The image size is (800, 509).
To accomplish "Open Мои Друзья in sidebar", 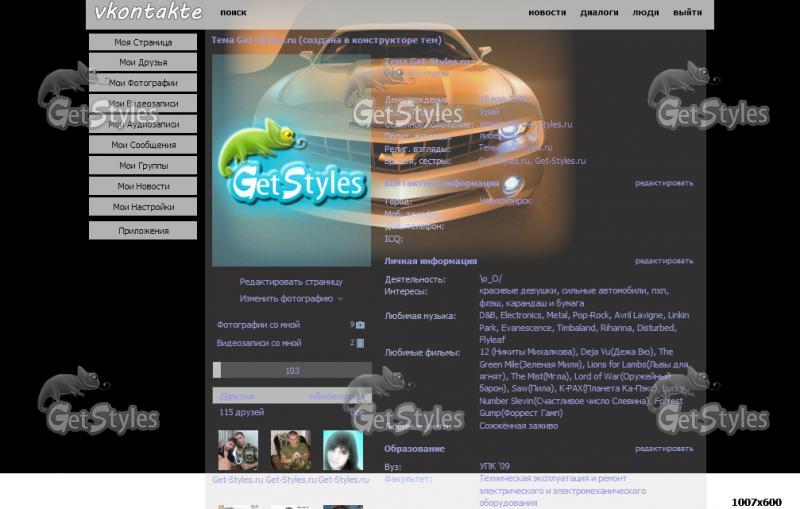I will (143, 62).
